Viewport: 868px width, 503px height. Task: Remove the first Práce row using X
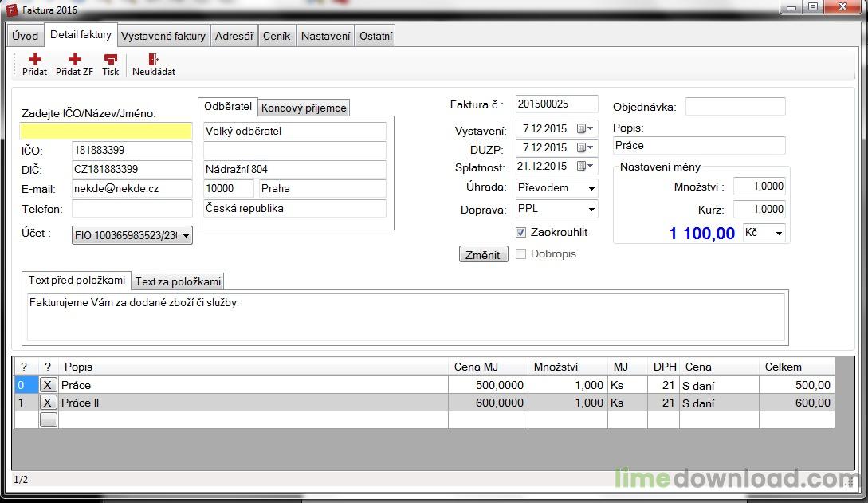48,385
